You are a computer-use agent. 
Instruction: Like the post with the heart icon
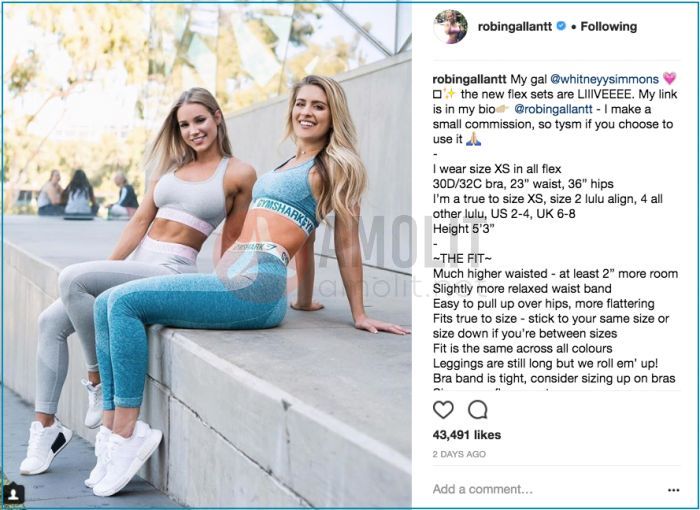click(443, 410)
